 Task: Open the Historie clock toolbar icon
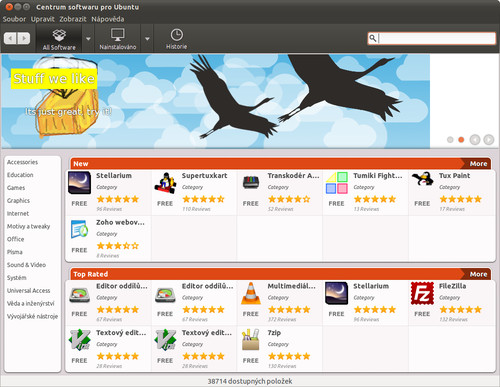coord(177,35)
